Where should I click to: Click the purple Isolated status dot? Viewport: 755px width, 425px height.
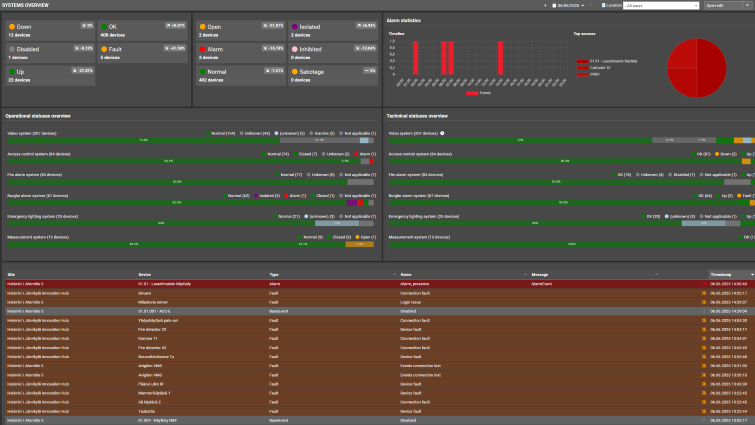click(x=295, y=27)
